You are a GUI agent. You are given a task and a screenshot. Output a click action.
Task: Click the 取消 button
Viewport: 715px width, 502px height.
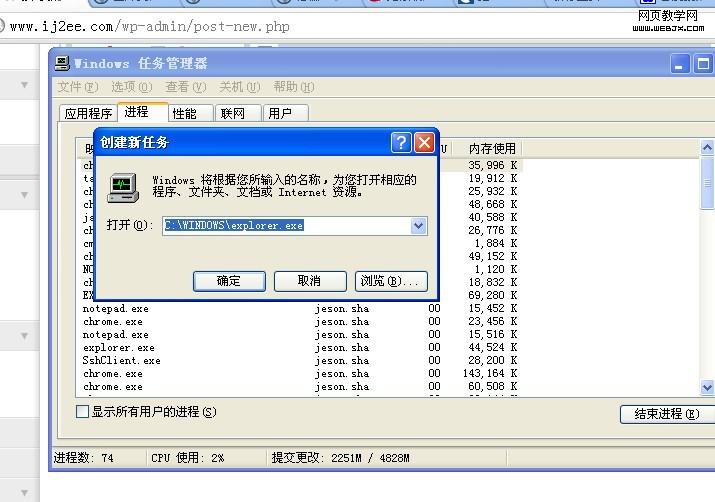(310, 281)
